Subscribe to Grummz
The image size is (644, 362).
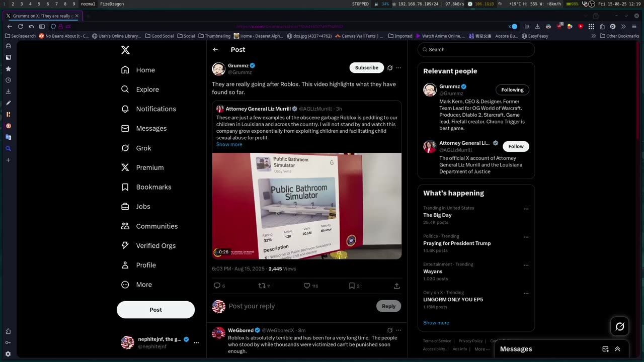366,68
